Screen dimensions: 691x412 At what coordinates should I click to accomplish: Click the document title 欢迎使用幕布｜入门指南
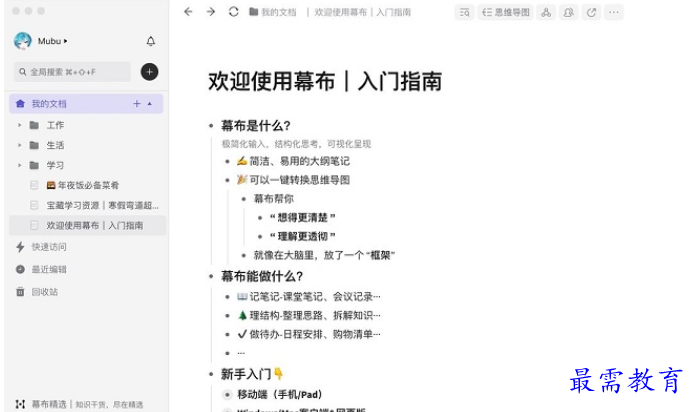tap(325, 82)
